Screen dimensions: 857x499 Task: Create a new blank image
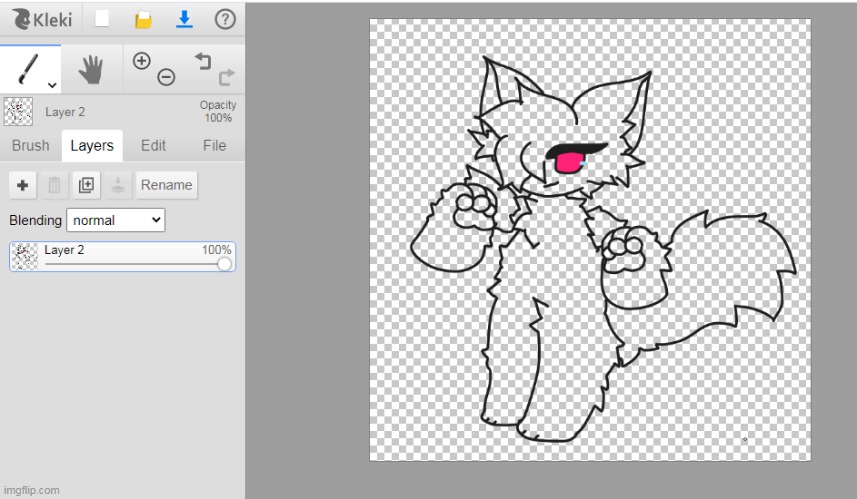(x=102, y=19)
